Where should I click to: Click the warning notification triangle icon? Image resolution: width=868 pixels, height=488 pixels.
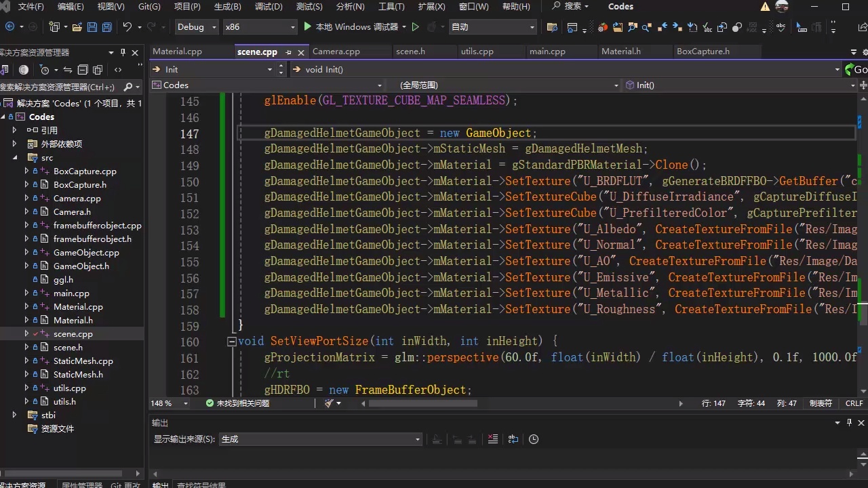(x=765, y=7)
